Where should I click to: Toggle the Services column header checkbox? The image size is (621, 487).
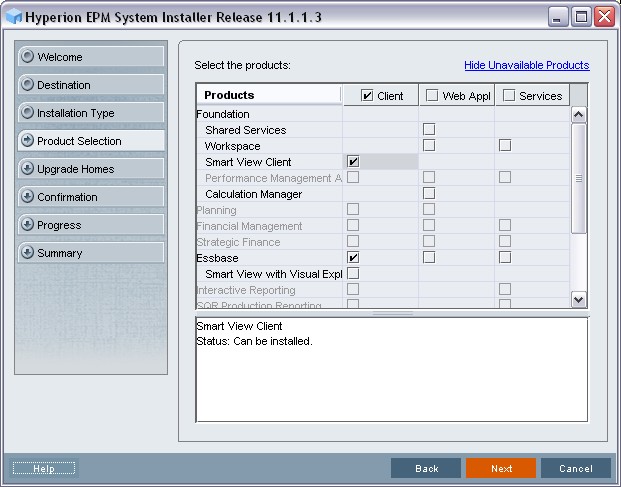pos(509,95)
